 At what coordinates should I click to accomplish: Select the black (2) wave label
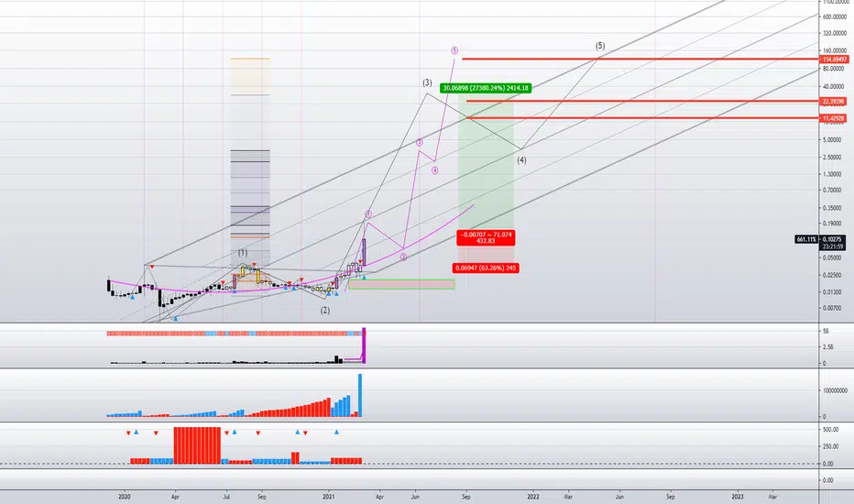tap(325, 310)
